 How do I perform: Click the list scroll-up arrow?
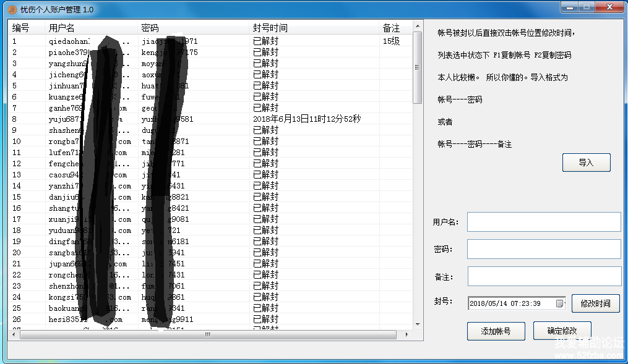click(x=418, y=26)
